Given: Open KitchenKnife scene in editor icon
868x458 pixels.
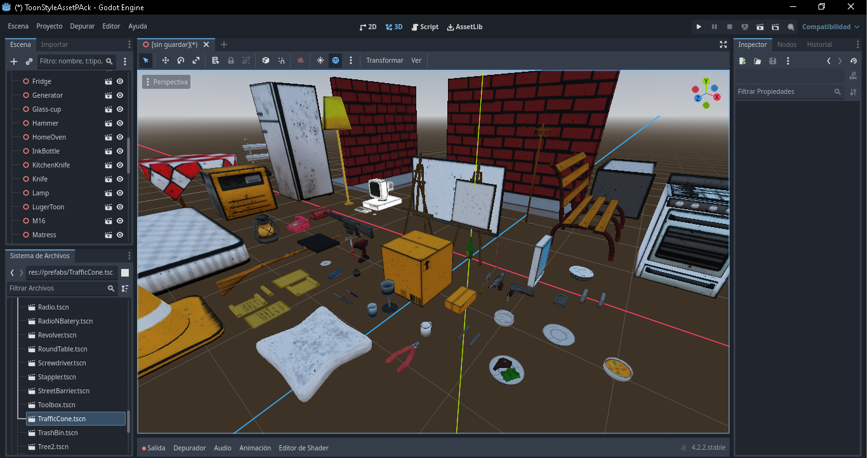Looking at the screenshot, I should (109, 165).
